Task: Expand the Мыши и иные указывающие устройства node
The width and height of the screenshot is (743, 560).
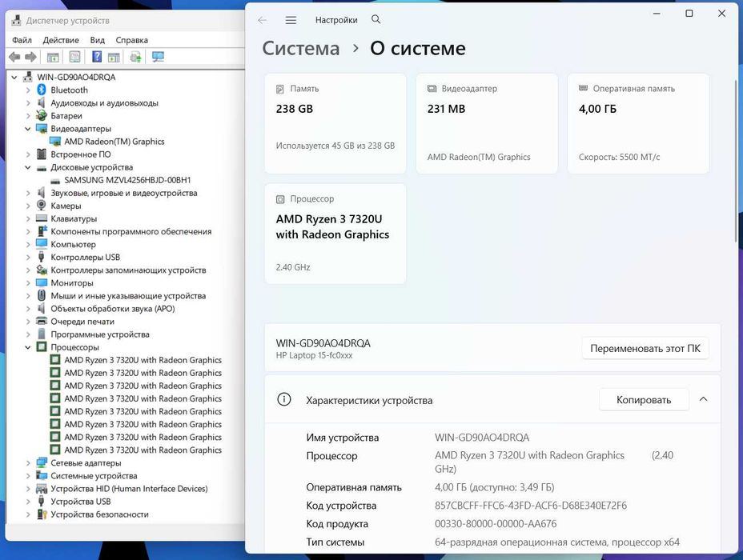Action: pyautogui.click(x=27, y=296)
